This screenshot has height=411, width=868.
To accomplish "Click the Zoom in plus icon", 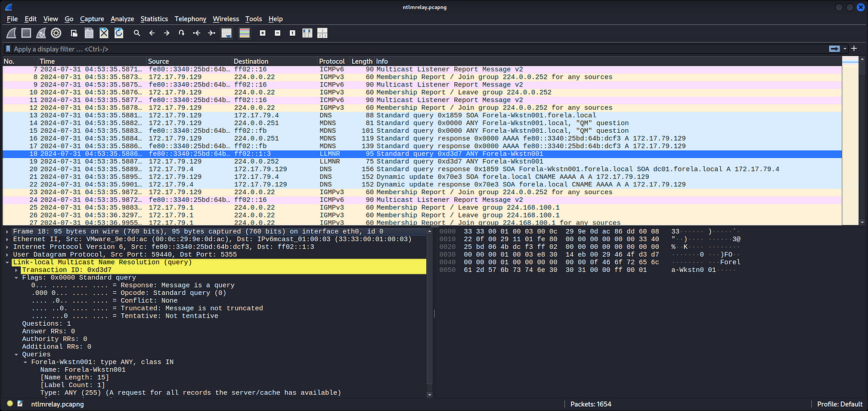I will (x=262, y=33).
